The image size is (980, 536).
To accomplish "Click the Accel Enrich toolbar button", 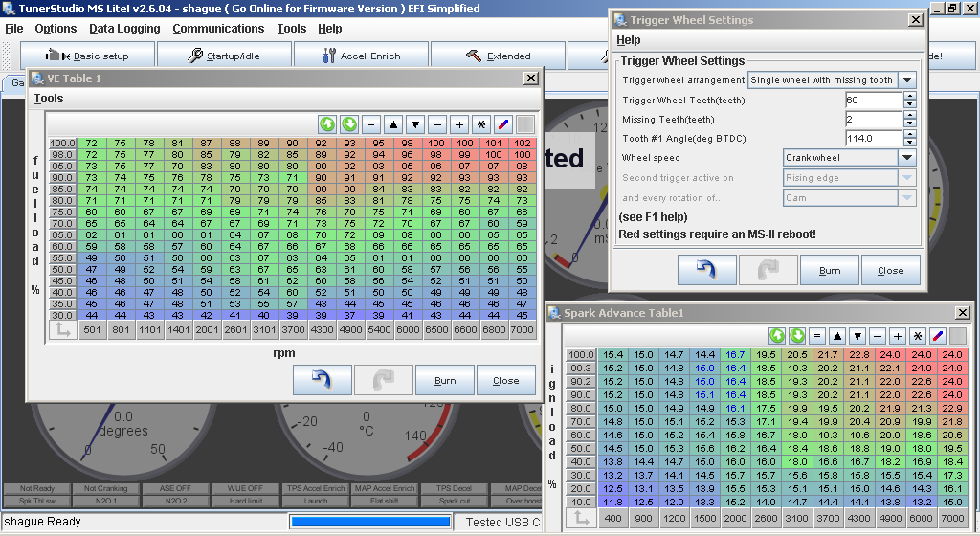I will [361, 56].
